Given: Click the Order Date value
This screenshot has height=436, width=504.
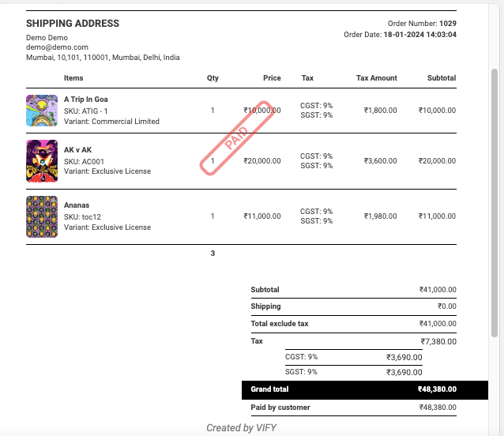Looking at the screenshot, I should 419,35.
